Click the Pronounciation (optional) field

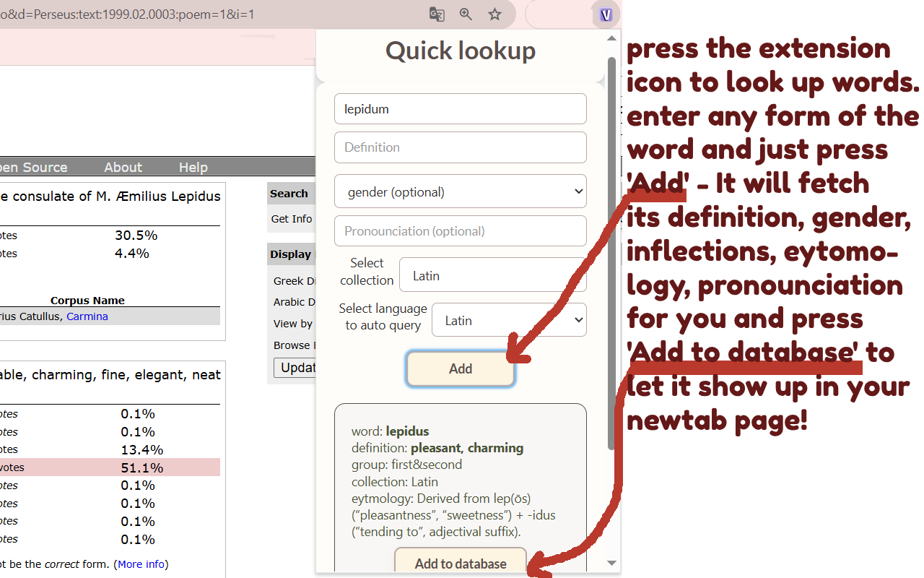(x=461, y=231)
